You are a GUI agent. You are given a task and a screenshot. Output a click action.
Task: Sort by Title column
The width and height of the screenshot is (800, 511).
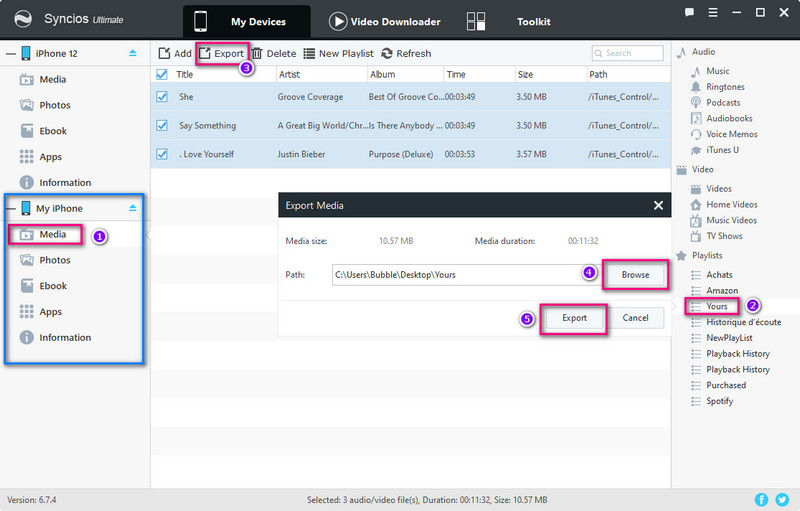pos(184,74)
